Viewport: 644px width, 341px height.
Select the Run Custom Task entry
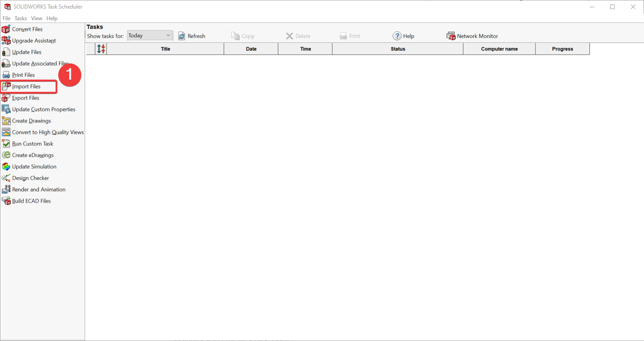pos(28,144)
